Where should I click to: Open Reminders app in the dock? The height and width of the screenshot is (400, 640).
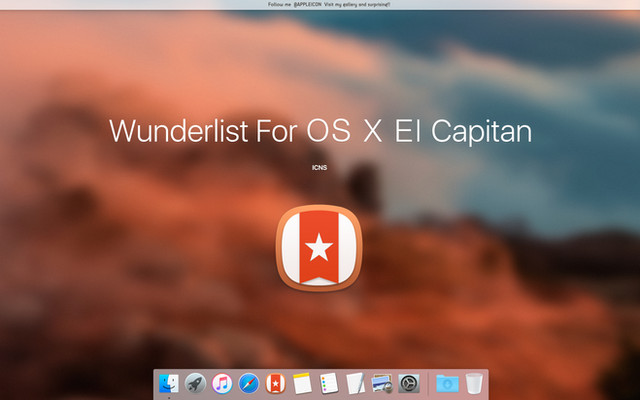coord(329,383)
